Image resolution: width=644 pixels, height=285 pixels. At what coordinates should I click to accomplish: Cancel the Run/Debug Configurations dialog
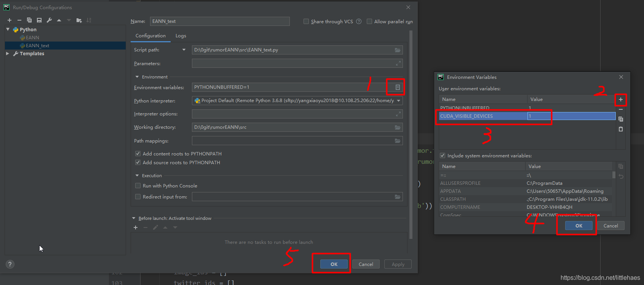366,264
